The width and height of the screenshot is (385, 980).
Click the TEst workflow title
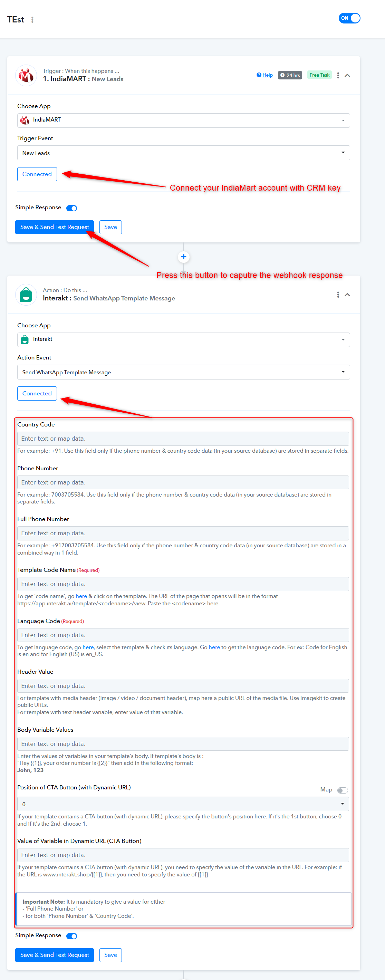click(16, 20)
